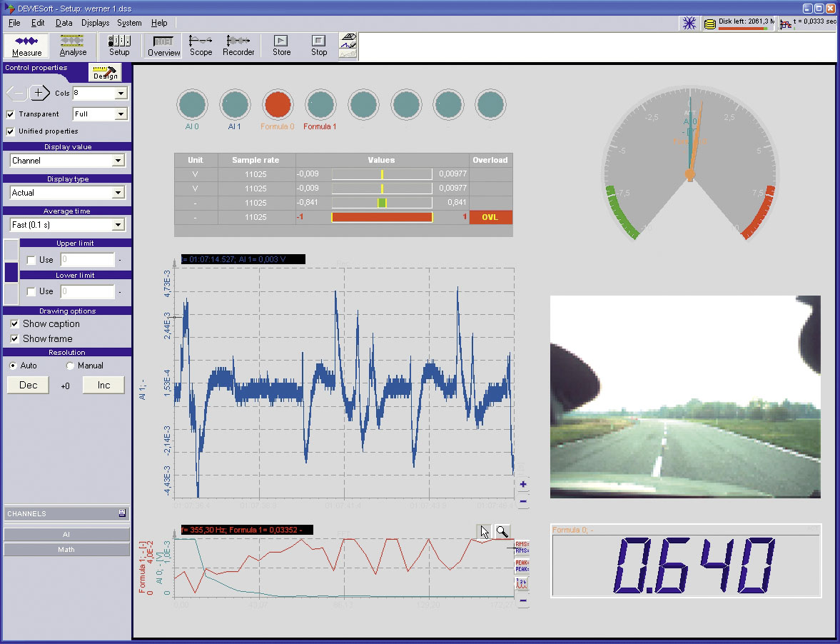Viewport: 840px width, 644px height.
Task: Enable Upper limit Use checkbox
Action: (31, 260)
